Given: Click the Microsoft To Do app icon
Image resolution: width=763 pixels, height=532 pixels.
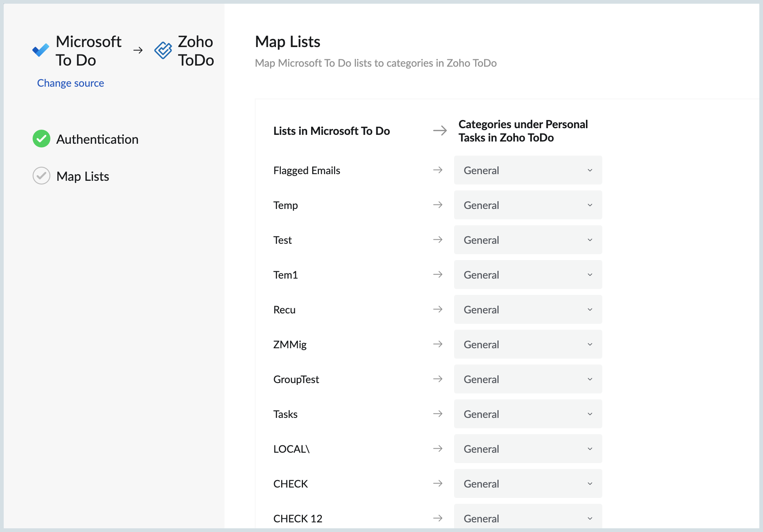Looking at the screenshot, I should (x=40, y=50).
